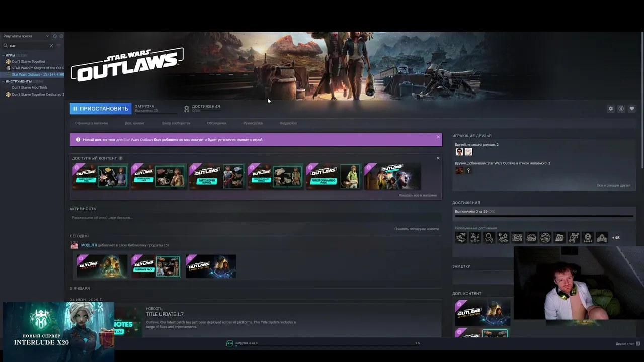
Task: Open the Cartel Ronin Bundle DLC card
Action: [216, 176]
